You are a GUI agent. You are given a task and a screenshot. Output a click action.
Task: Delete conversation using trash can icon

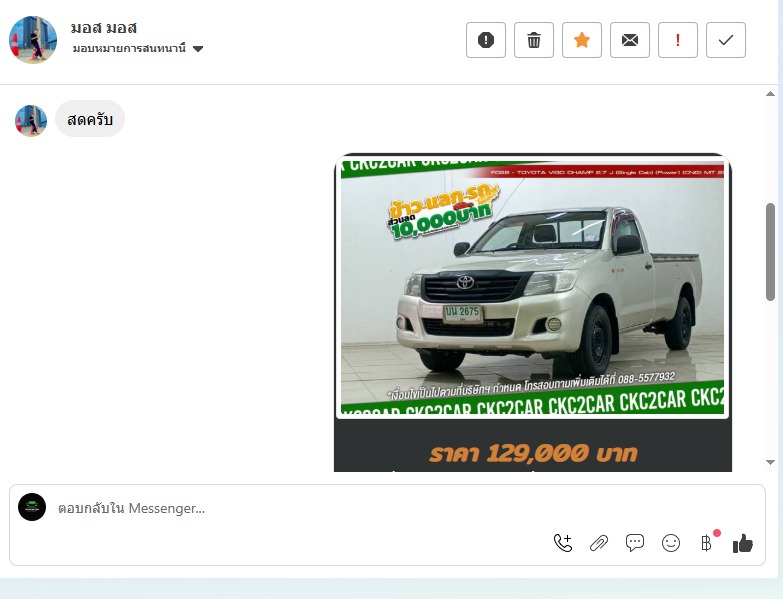pyautogui.click(x=533, y=40)
